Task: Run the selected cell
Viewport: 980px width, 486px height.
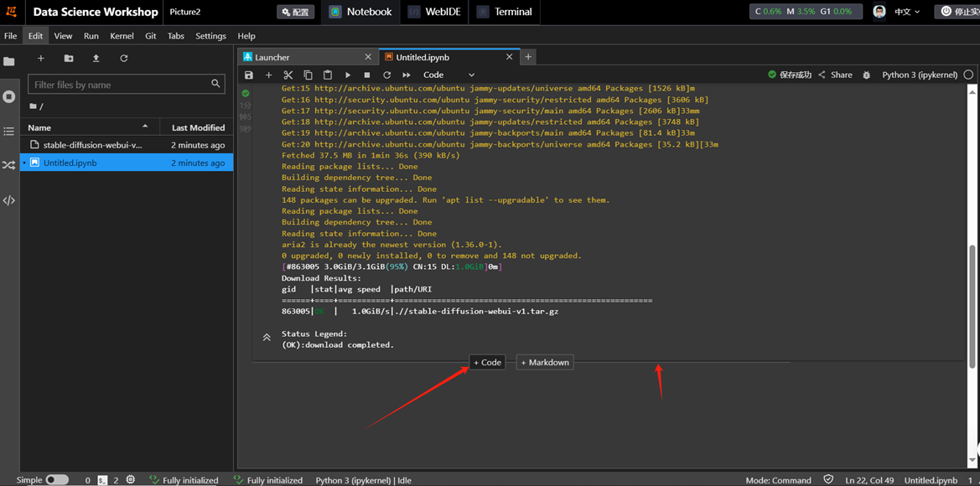Action: coord(348,75)
